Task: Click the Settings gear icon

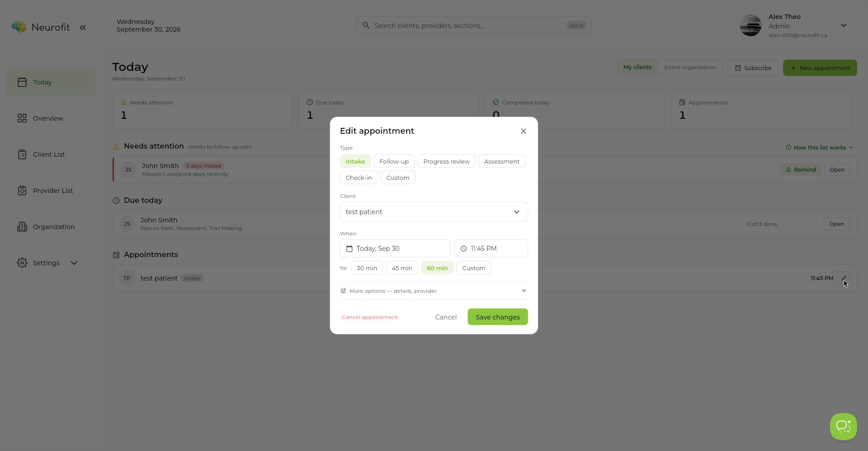Action: point(22,263)
